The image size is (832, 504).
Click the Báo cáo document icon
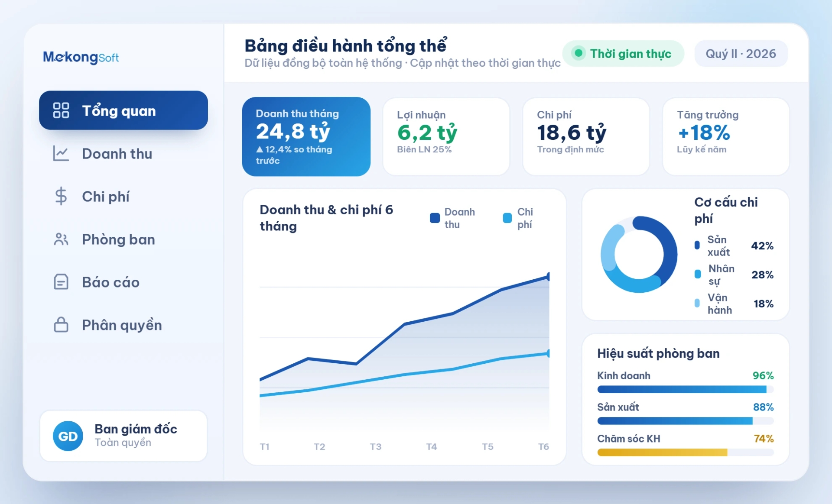61,282
